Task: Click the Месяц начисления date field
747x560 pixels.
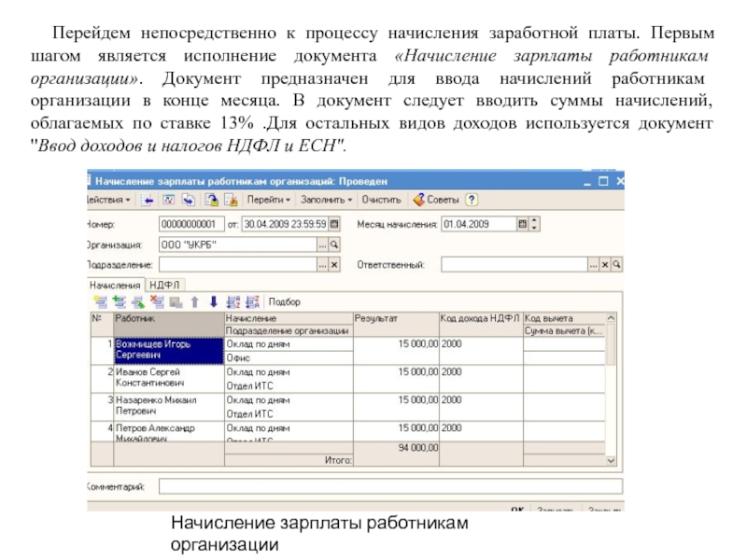Action: click(479, 224)
